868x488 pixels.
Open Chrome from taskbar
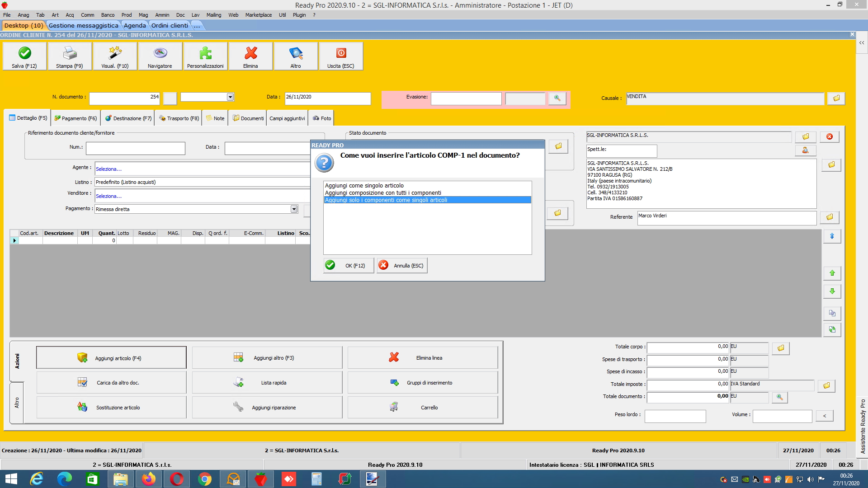(x=204, y=479)
